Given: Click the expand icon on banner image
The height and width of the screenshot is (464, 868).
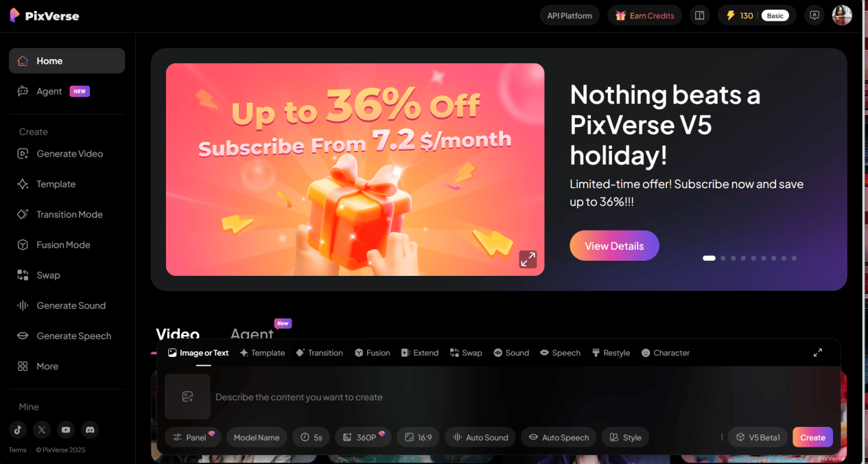Looking at the screenshot, I should point(528,259).
